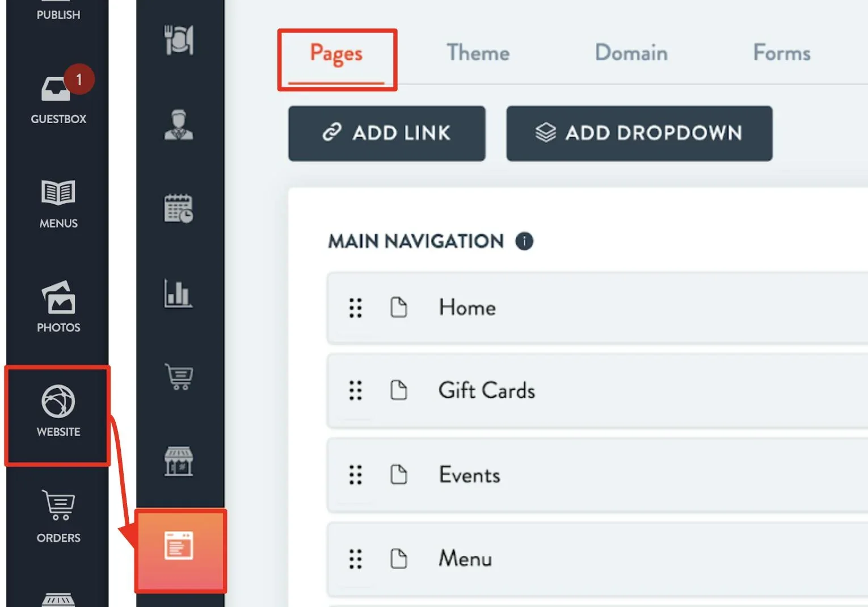The image size is (868, 607).
Task: Click the storefront icon in secondary sidebar
Action: 179,461
